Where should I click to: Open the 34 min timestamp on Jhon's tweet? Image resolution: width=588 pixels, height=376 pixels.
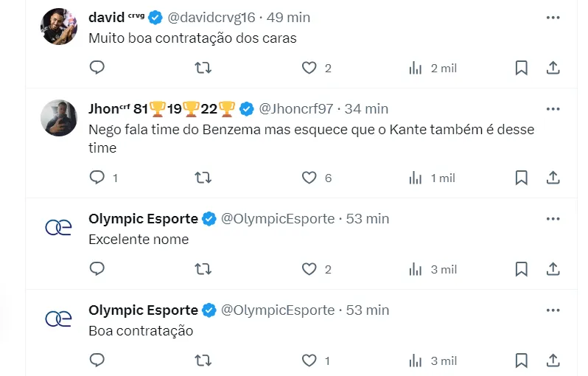coord(366,109)
